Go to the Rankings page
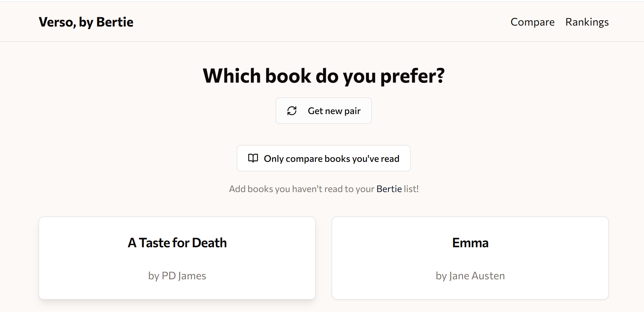The height and width of the screenshot is (312, 644). [587, 22]
